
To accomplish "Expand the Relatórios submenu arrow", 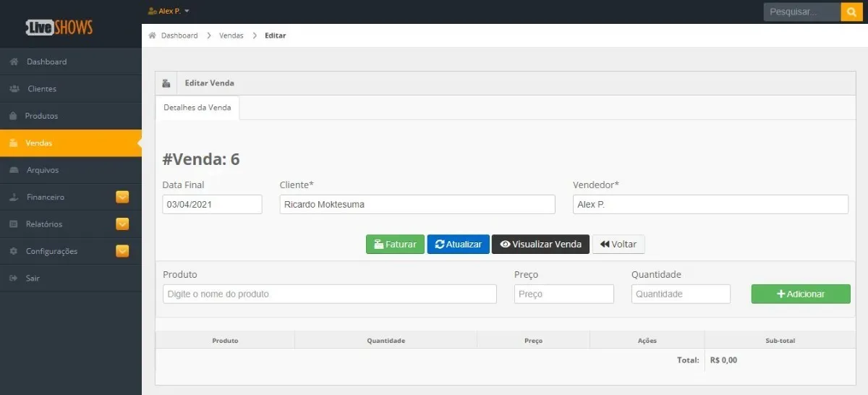I will [x=122, y=224].
